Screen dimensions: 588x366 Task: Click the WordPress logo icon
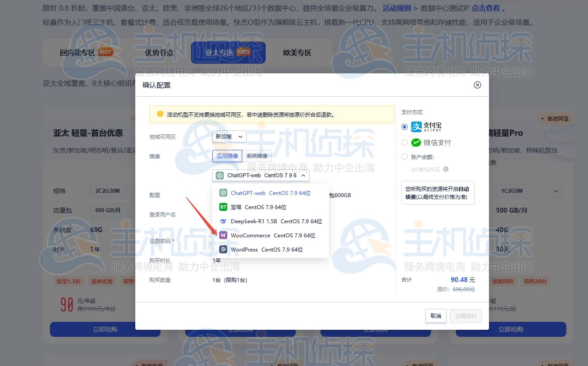point(223,249)
